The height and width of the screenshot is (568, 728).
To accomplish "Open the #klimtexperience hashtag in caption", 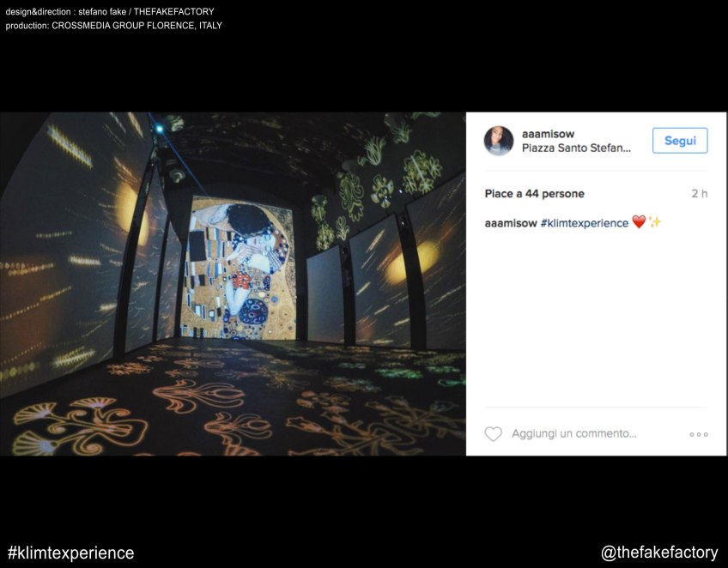I will pos(584,223).
